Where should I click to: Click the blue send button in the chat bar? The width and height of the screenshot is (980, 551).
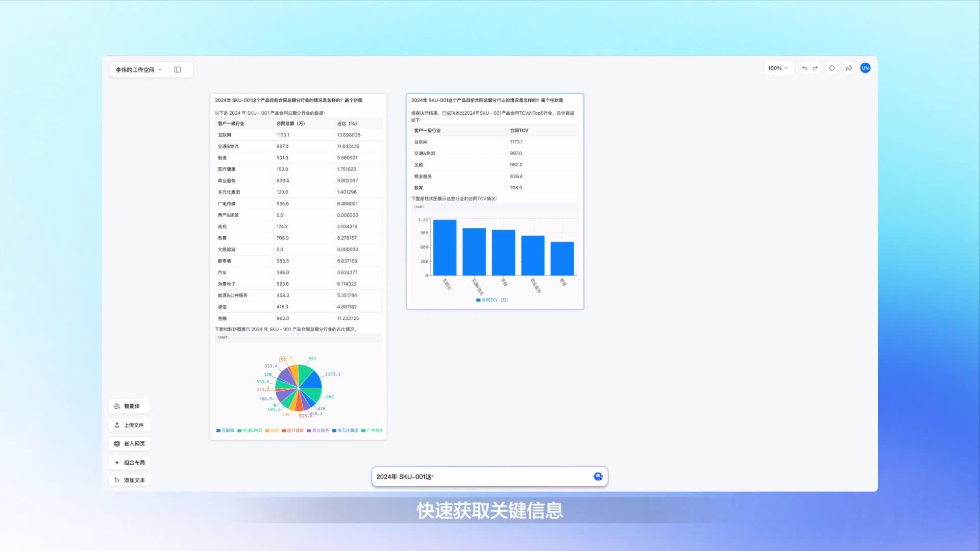point(597,476)
